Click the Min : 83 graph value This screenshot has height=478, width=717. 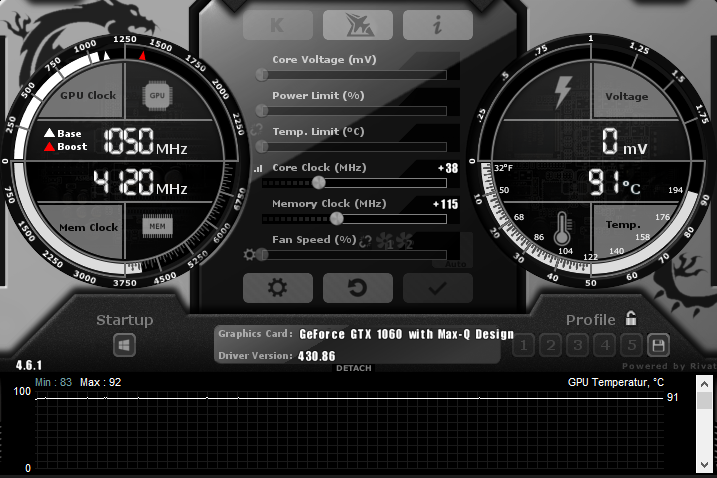tap(54, 382)
